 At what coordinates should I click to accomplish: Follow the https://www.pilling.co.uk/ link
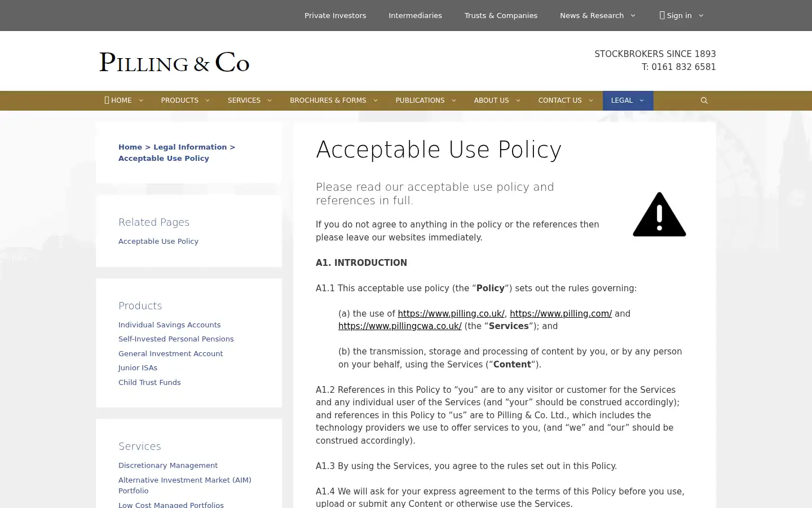tap(451, 313)
